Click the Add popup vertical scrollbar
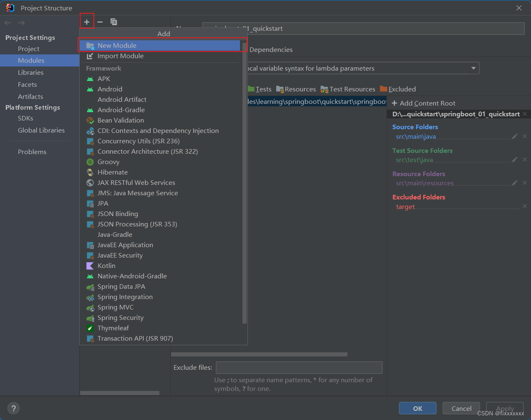 pos(245,183)
